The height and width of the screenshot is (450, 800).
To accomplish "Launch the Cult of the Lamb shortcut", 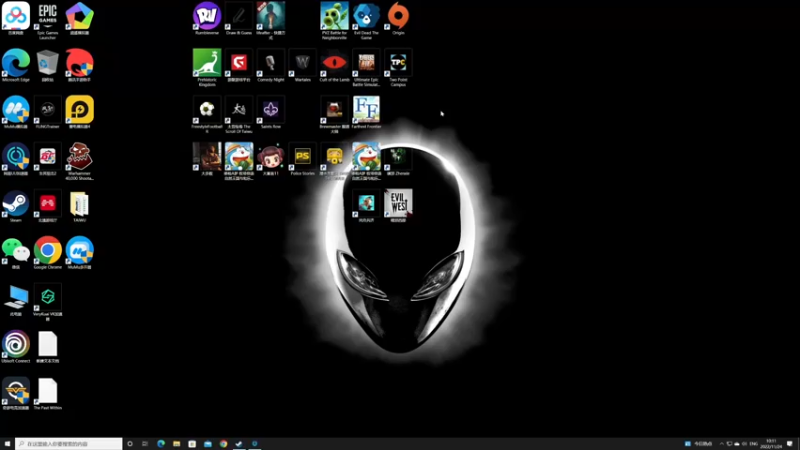I will click(335, 66).
